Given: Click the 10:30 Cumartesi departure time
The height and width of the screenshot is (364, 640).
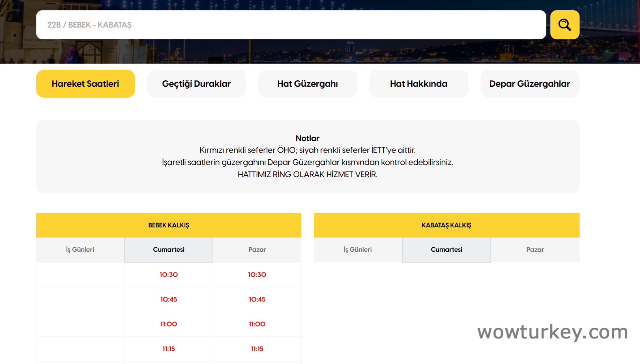Looking at the screenshot, I should (x=169, y=275).
